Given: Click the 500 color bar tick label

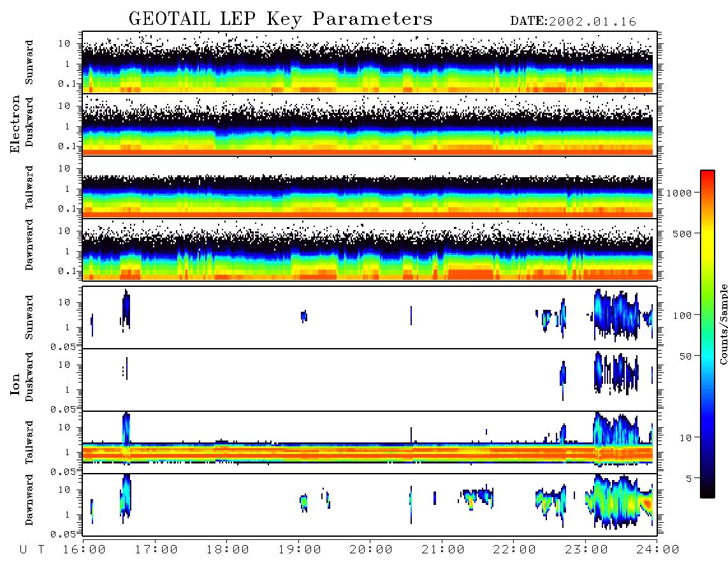Looking at the screenshot, I should 682,233.
